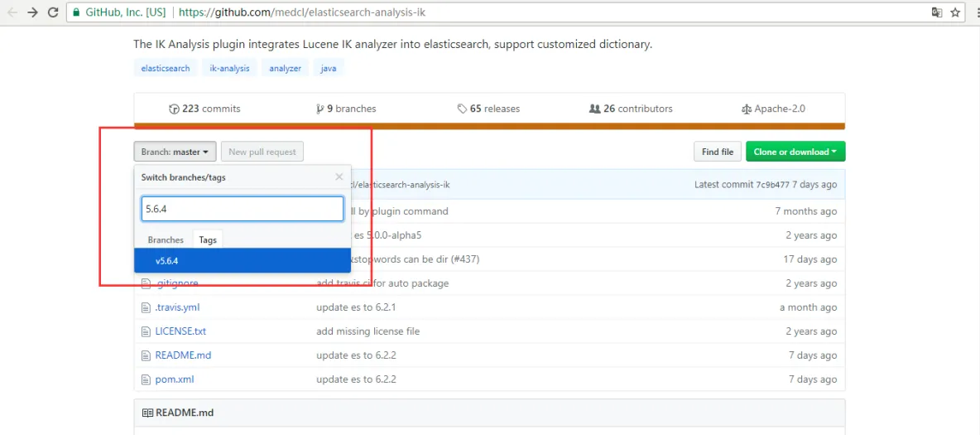Select the v5.6.4 tag
The height and width of the screenshot is (435, 980).
[x=243, y=260]
